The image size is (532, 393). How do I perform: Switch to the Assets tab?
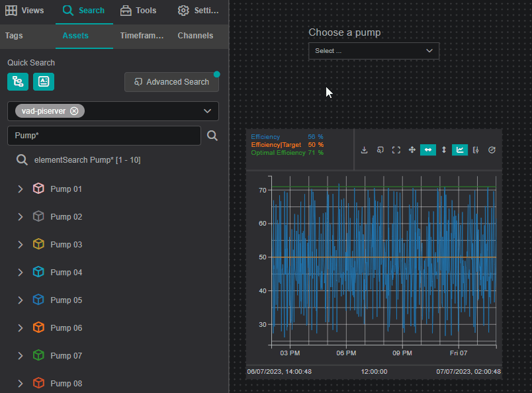pyautogui.click(x=75, y=36)
